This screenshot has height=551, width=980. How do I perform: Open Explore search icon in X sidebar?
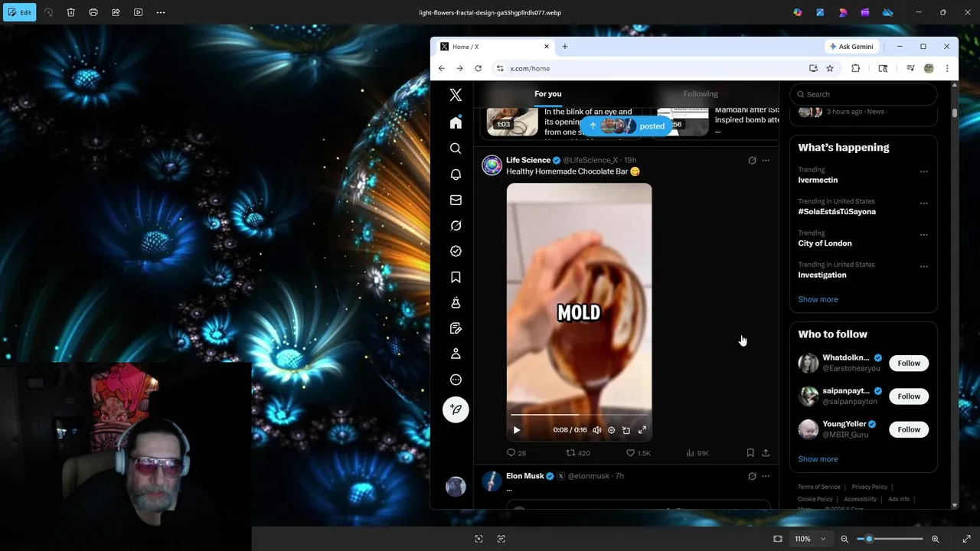[x=456, y=148]
